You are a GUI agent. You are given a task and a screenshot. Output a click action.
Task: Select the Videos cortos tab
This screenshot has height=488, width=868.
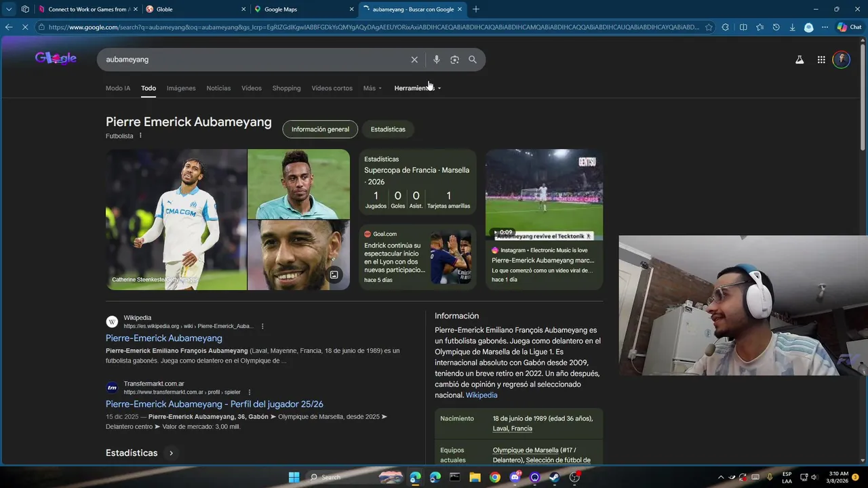[332, 88]
